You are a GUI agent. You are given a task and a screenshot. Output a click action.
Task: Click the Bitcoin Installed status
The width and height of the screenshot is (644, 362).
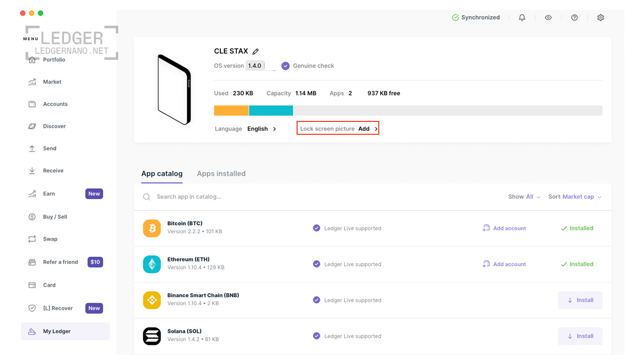coord(577,228)
